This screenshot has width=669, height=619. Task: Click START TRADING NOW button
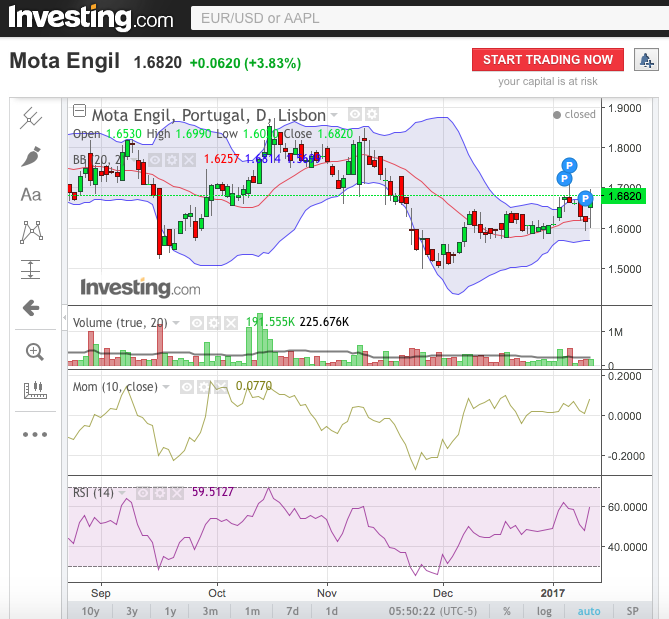(548, 60)
